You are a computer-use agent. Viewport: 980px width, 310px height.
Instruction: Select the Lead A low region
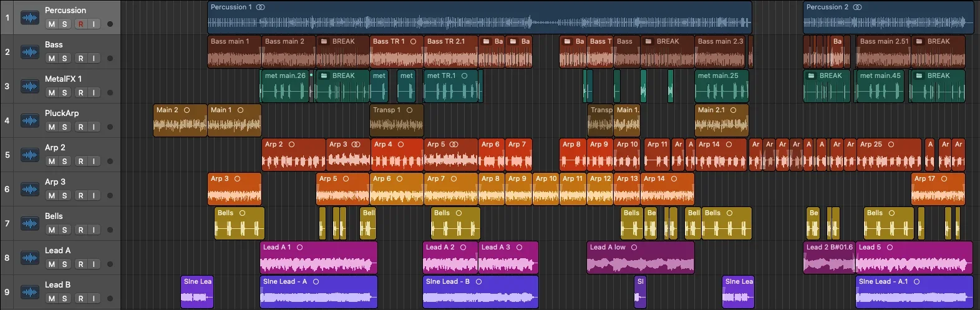click(x=639, y=258)
